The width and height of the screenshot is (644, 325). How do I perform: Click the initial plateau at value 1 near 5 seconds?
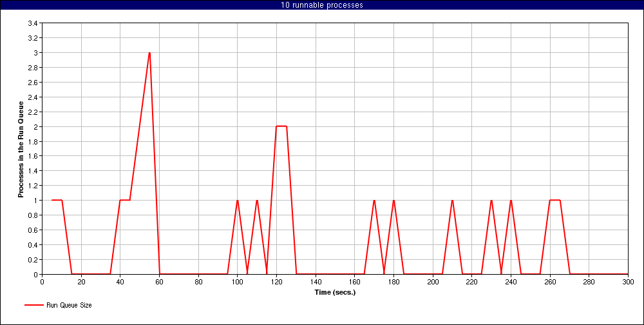(x=57, y=201)
